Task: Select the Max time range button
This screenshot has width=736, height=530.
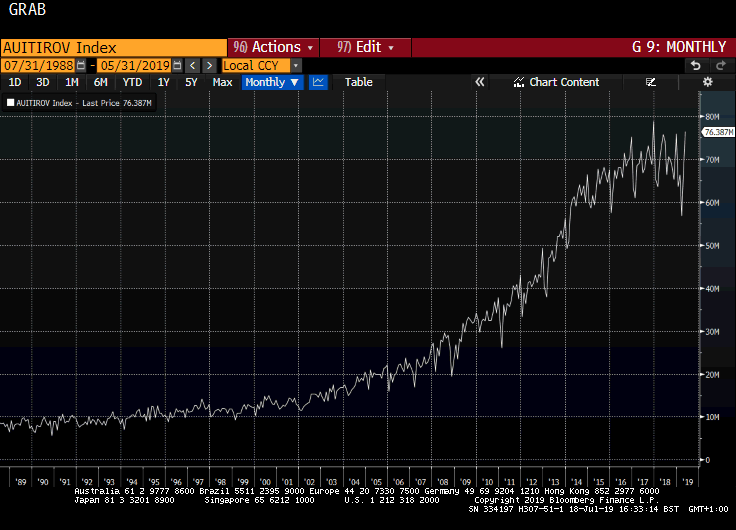Action: pyautogui.click(x=222, y=82)
